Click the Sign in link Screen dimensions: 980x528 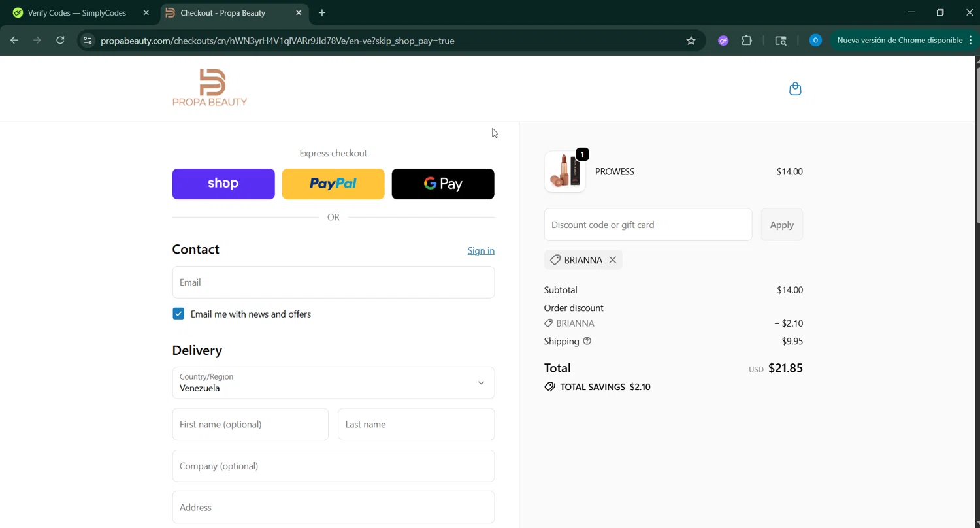[x=481, y=251]
